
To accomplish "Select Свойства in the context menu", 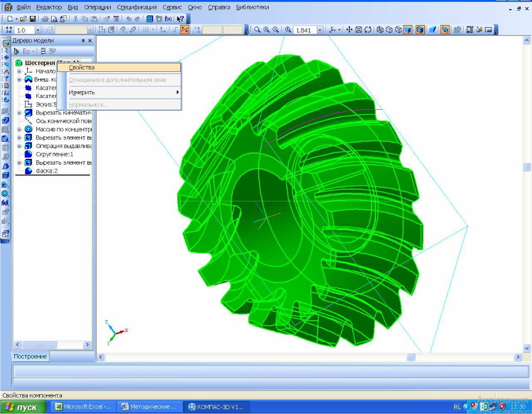I will (82, 68).
